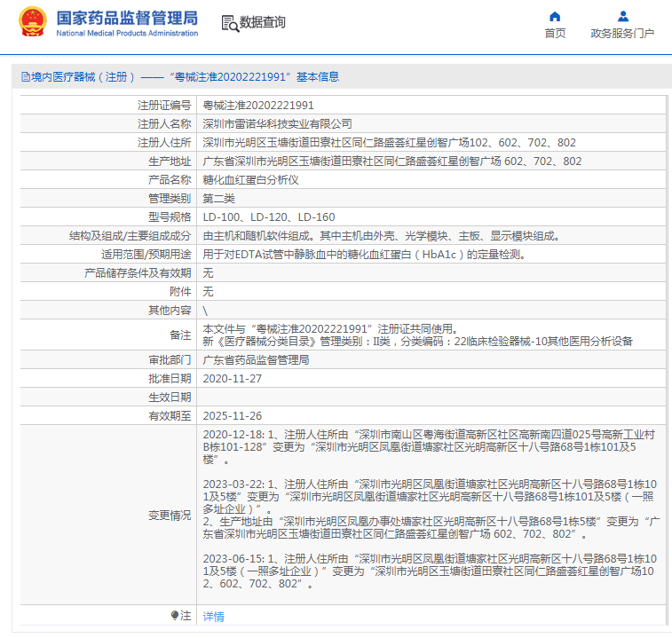Click the National Medical Products Administration subtitle
The width and height of the screenshot is (672, 638).
(127, 33)
